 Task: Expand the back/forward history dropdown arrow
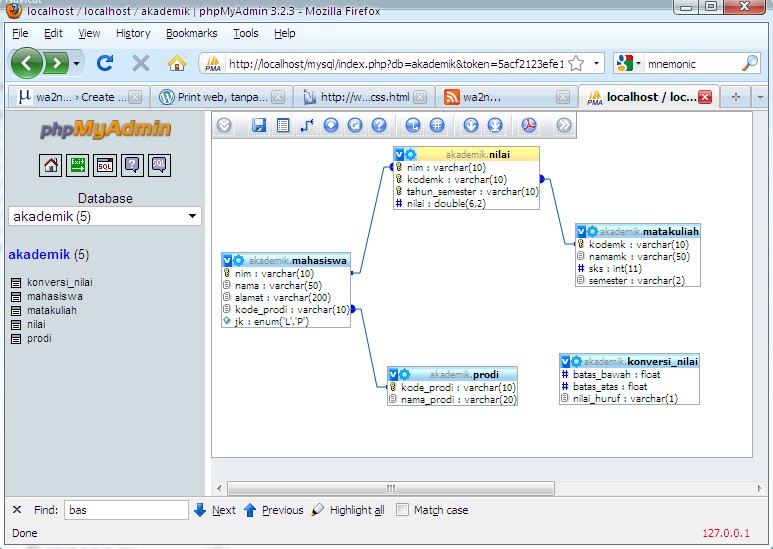pyautogui.click(x=76, y=63)
